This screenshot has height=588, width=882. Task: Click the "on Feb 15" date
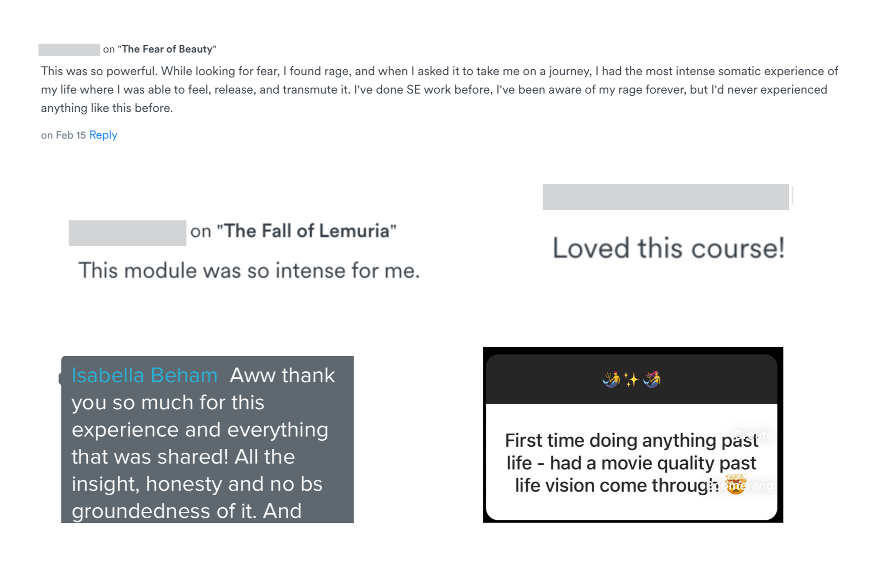(x=63, y=135)
